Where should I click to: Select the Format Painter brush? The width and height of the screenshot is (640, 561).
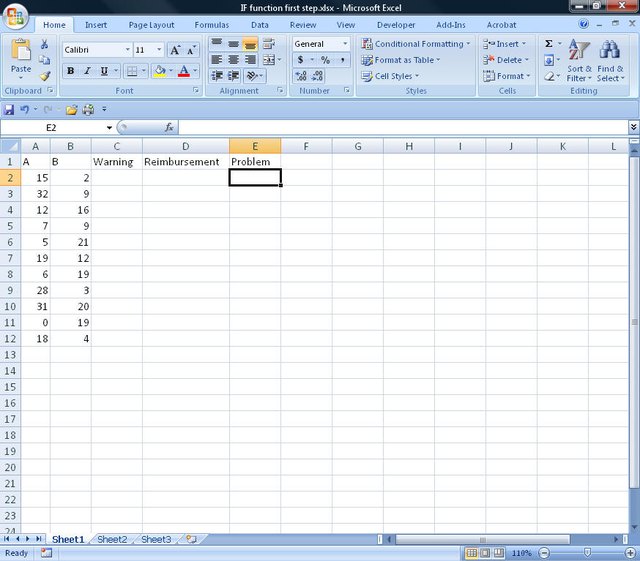[x=44, y=76]
